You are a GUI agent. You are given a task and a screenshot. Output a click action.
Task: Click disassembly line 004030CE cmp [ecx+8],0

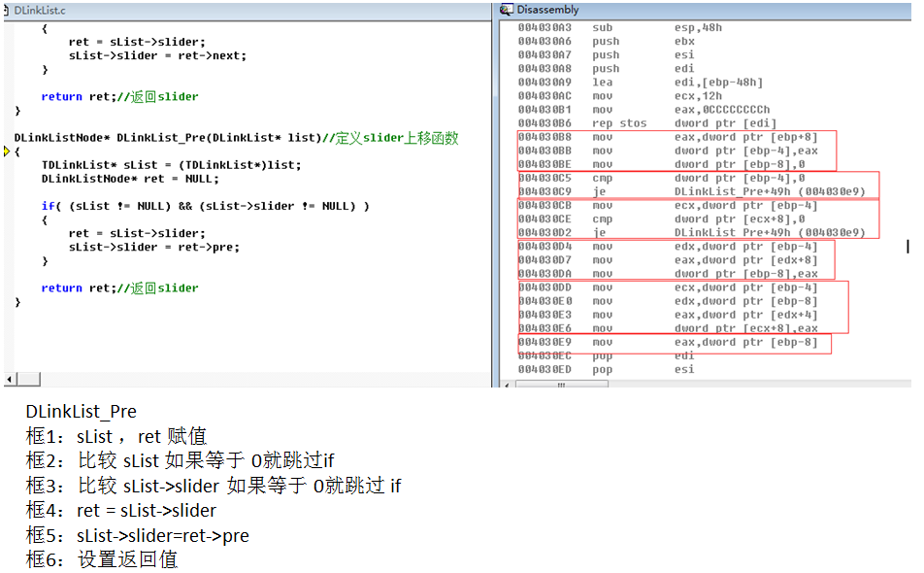(662, 219)
